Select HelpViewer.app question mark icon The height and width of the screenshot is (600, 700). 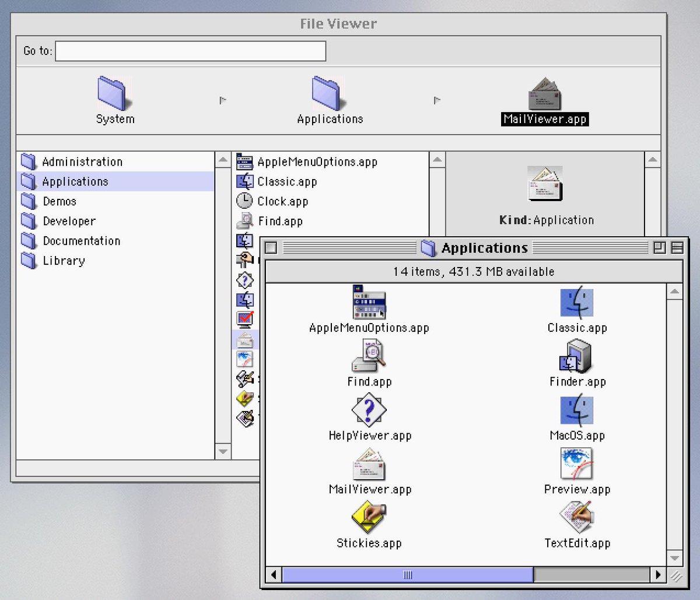369,409
